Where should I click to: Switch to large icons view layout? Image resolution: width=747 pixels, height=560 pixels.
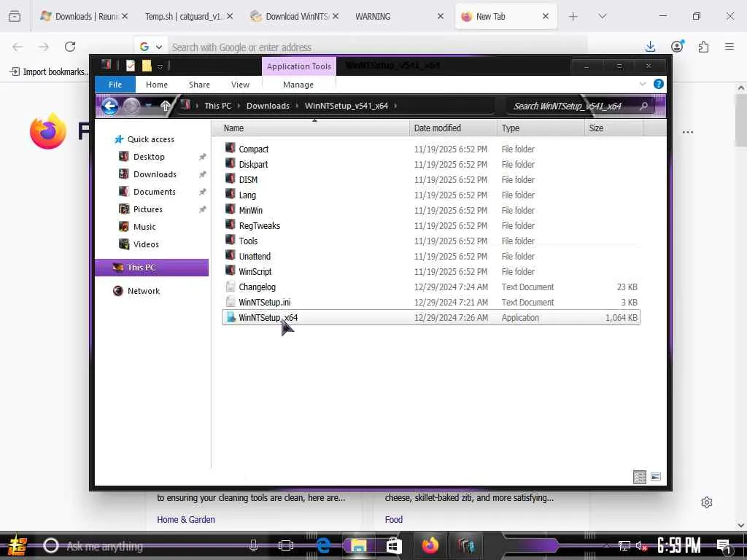[656, 476]
